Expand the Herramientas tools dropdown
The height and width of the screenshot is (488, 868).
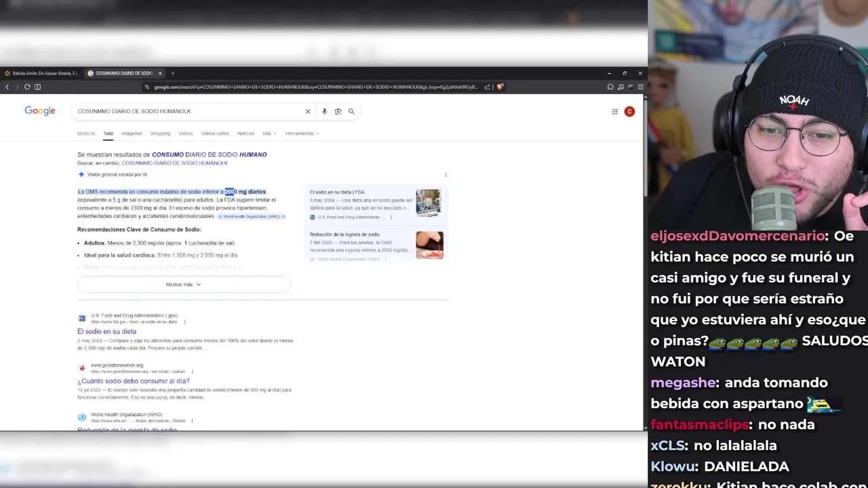[x=302, y=134]
